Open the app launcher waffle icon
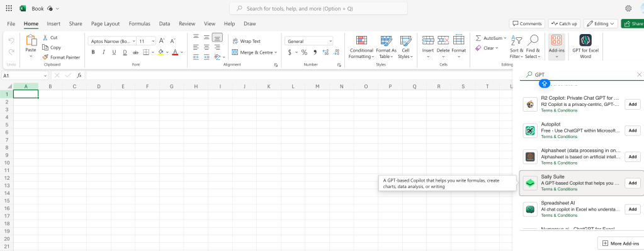The height and width of the screenshot is (251, 644). pos(9,8)
